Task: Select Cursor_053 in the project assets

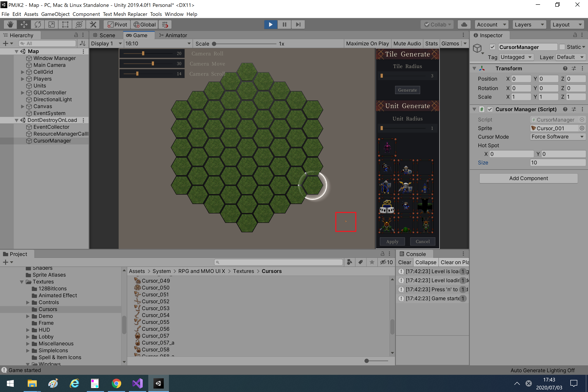Action: (x=155, y=308)
